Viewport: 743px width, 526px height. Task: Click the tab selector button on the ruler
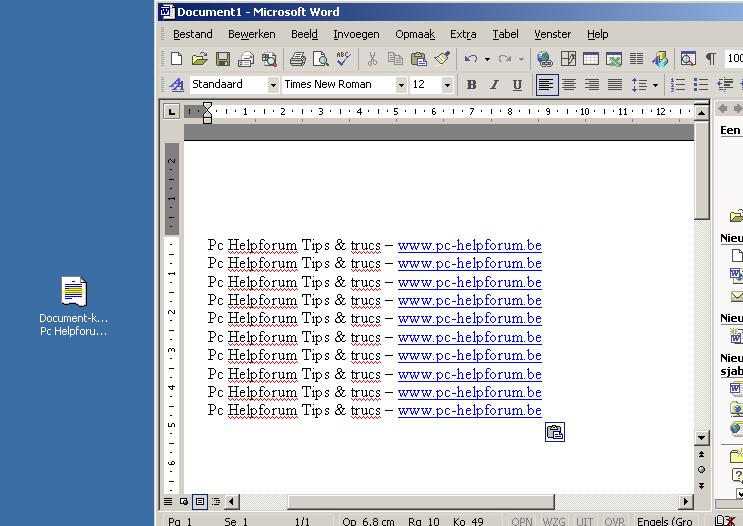click(x=172, y=112)
